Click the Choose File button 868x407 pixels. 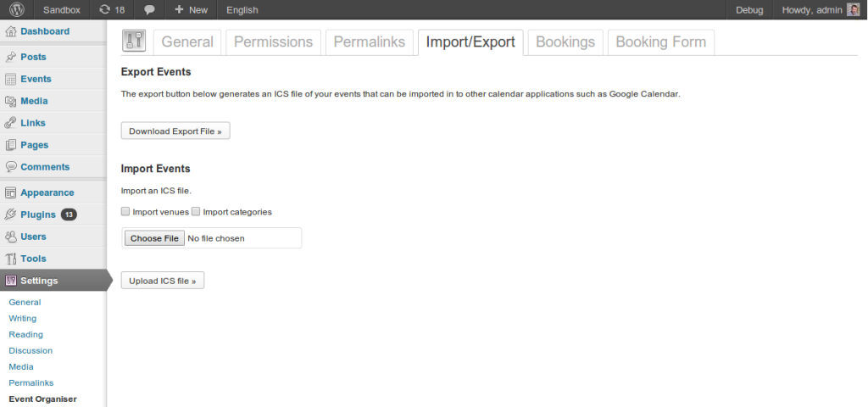(154, 238)
